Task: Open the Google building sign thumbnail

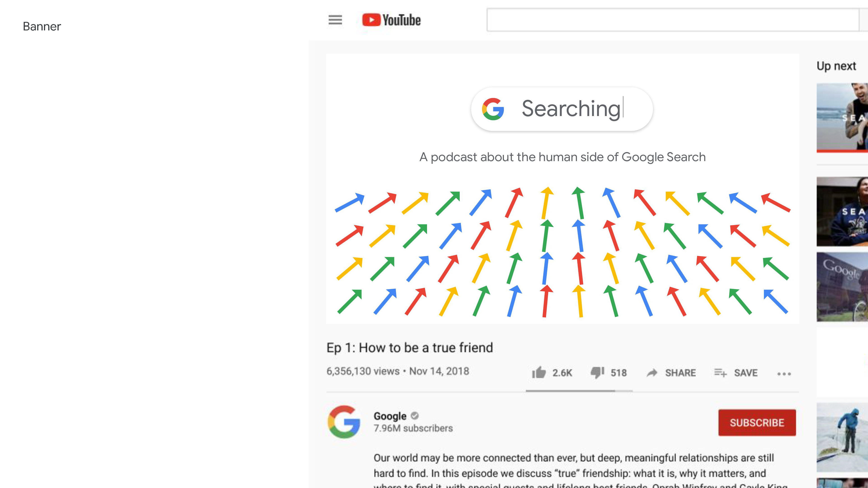Action: [x=842, y=287]
